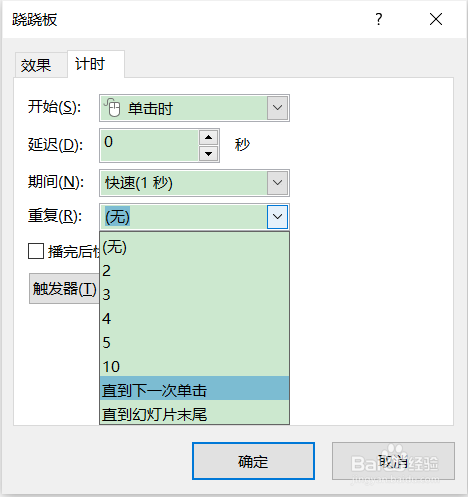Viewport: 468px width, 497px height.
Task: Confirm with the 确定 button
Action: click(253, 461)
